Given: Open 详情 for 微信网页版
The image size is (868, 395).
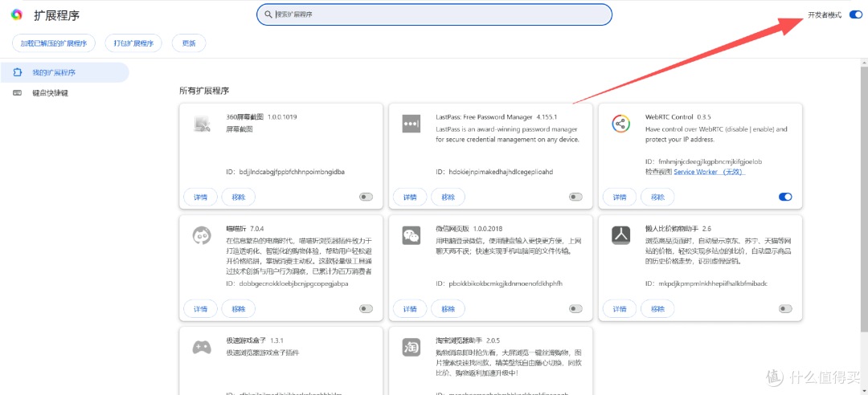Looking at the screenshot, I should click(x=410, y=309).
